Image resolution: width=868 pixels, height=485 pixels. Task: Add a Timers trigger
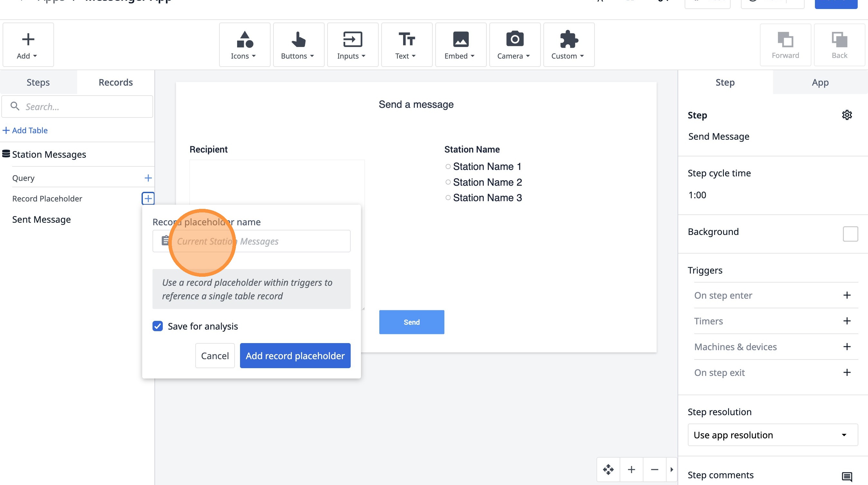point(847,321)
